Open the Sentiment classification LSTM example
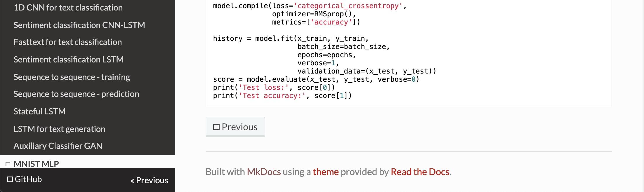Screen dimensions: 644x192 pos(68,59)
